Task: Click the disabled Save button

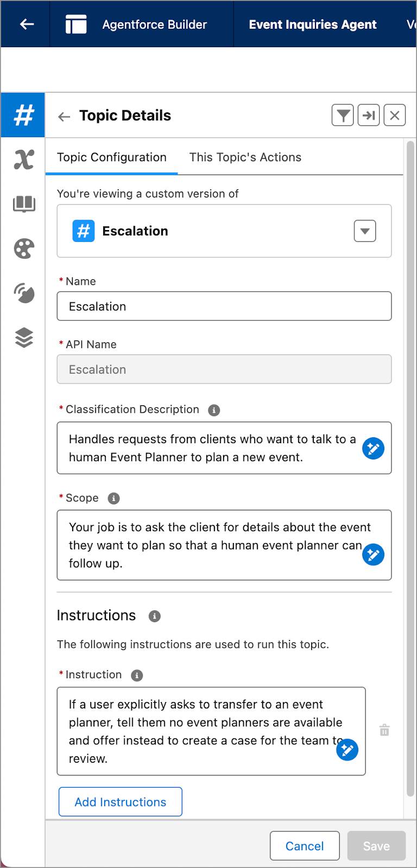Action: (376, 846)
